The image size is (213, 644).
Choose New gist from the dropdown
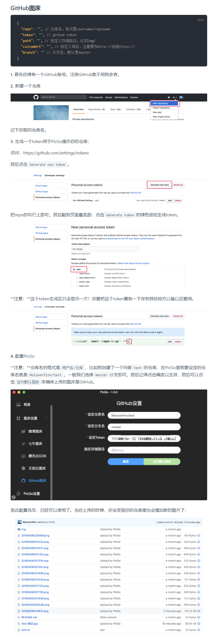(157, 112)
